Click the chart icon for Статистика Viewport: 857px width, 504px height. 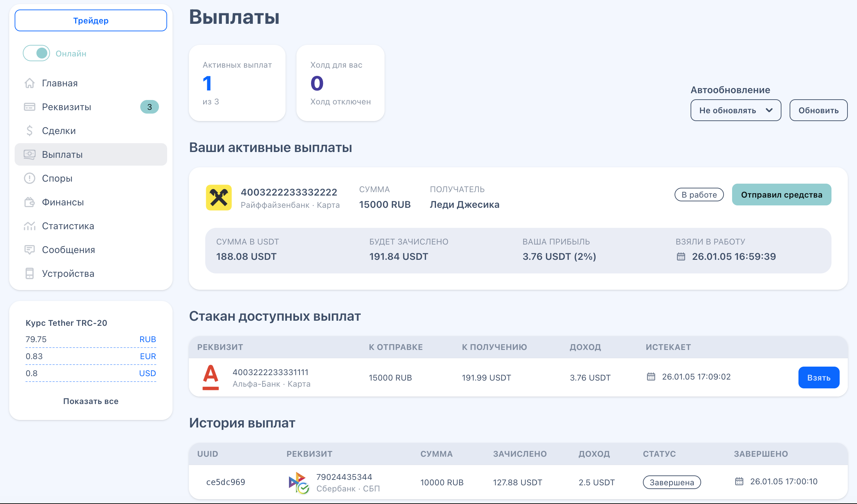(x=30, y=226)
